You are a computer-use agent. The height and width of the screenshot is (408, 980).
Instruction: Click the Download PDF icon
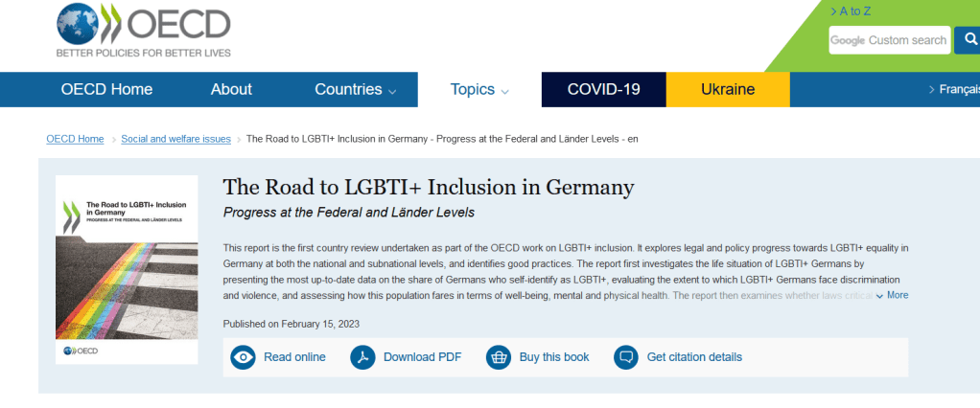[363, 357]
